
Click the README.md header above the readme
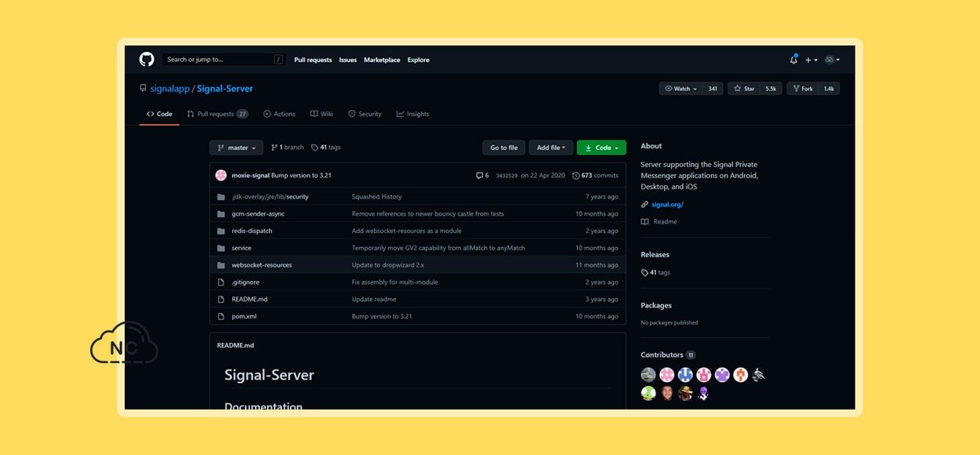click(235, 345)
